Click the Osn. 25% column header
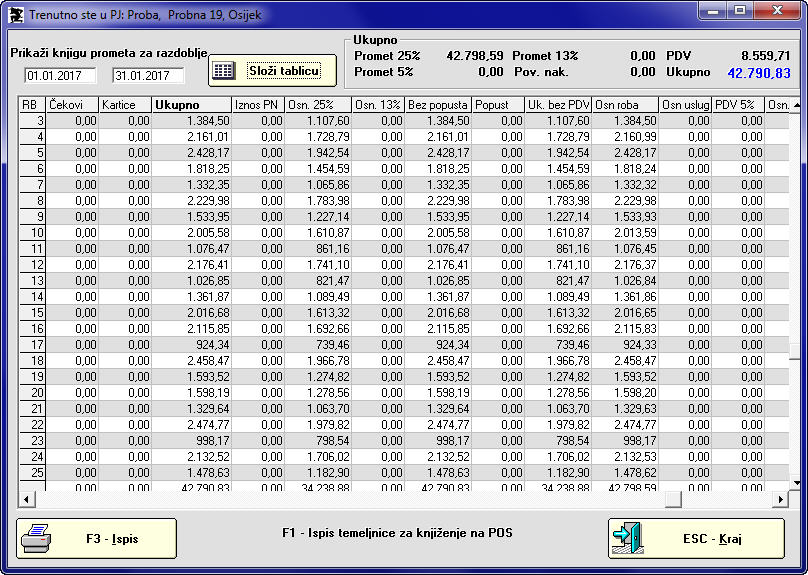This screenshot has height=575, width=808. pos(318,105)
